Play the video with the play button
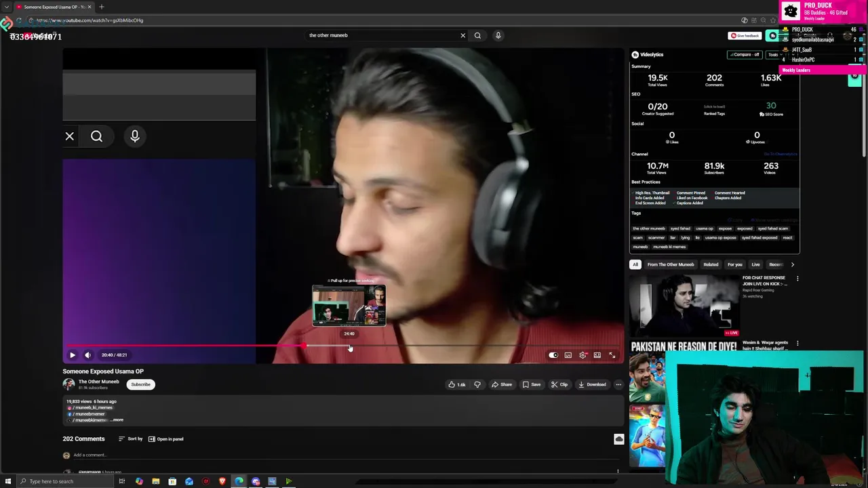This screenshot has width=868, height=488. pos(73,355)
